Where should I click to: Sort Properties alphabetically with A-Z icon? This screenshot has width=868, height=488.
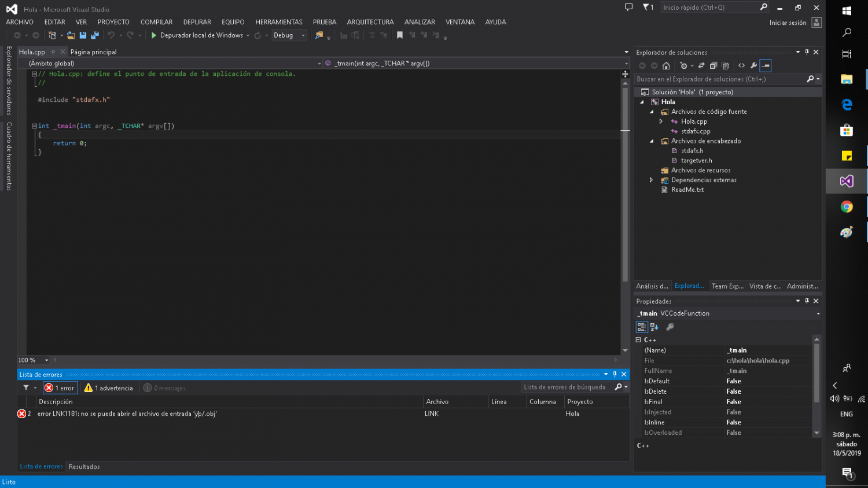(x=654, y=327)
